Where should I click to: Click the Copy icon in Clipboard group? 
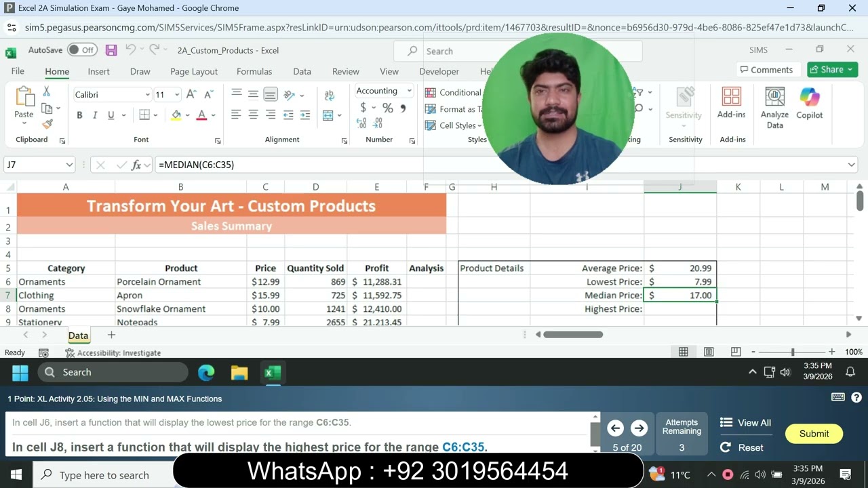[x=47, y=108]
